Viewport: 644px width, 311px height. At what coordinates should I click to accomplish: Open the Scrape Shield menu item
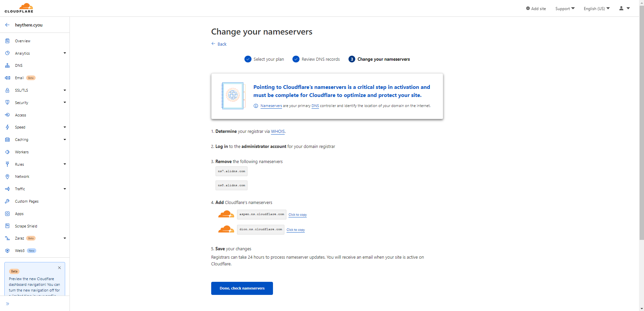26,226
